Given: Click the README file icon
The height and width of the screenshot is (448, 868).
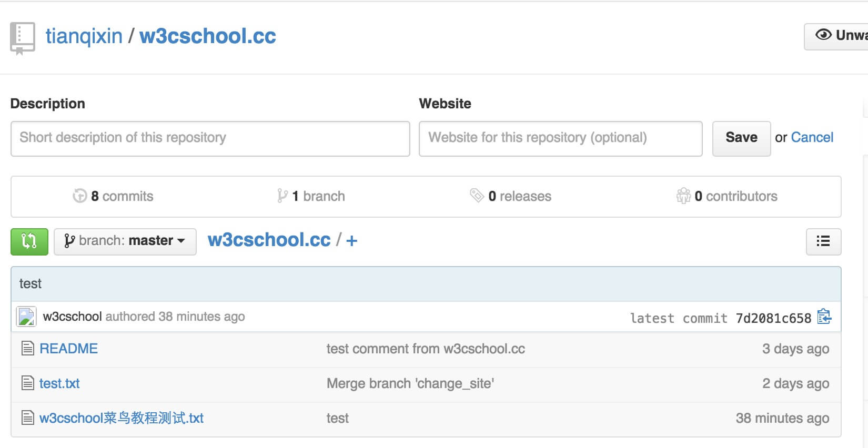Looking at the screenshot, I should 27,349.
